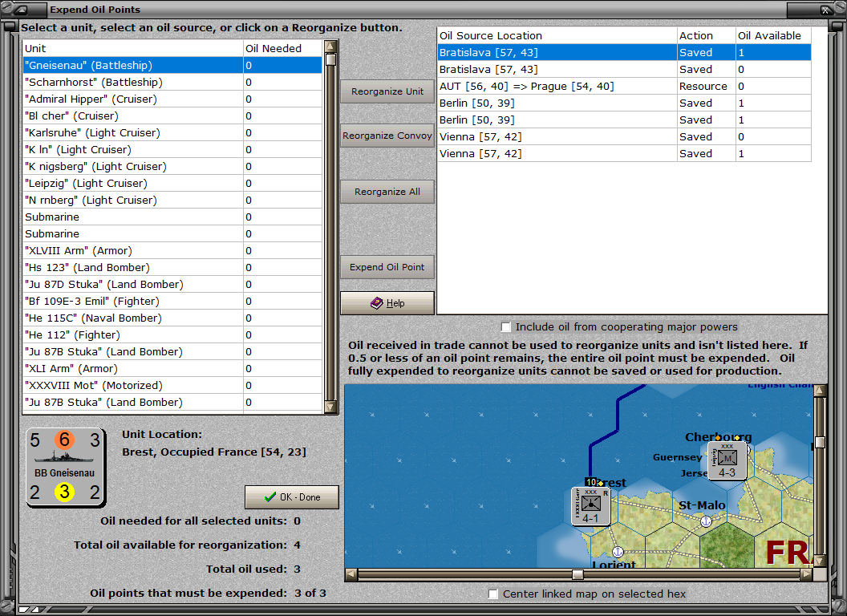This screenshot has width=847, height=616.
Task: Click the window menu icon left of the title
Action: point(21,9)
